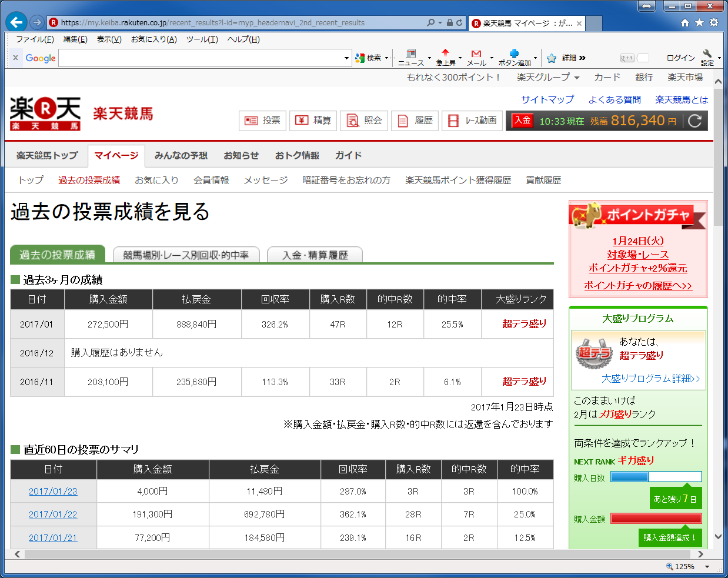This screenshot has width=728, height=578.
Task: Open the よくある質問 link
Action: pyautogui.click(x=615, y=99)
